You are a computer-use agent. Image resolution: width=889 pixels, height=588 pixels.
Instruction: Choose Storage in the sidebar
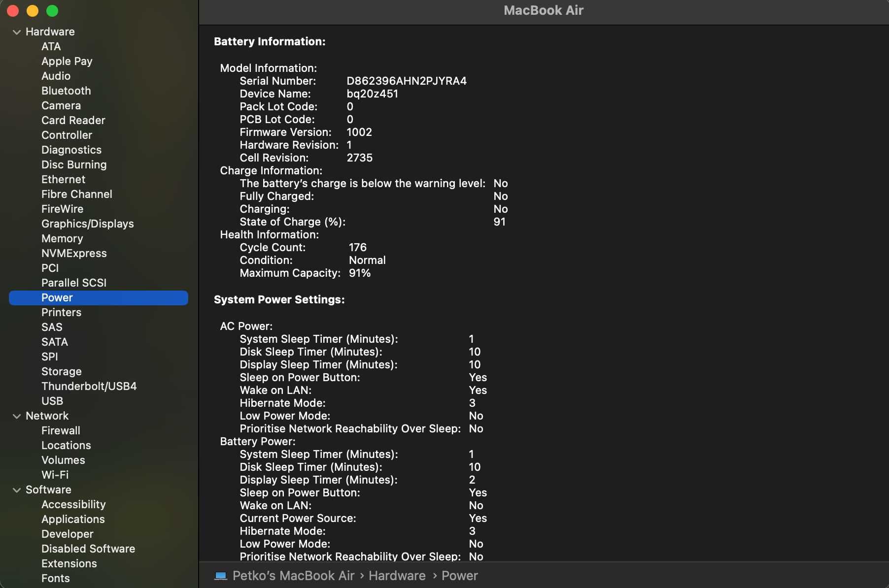pyautogui.click(x=62, y=371)
